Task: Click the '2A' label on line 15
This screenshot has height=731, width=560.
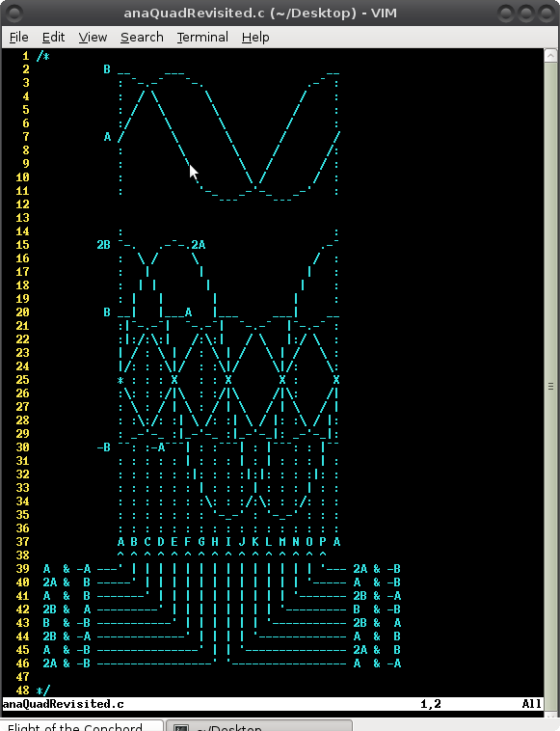Action: pos(198,245)
